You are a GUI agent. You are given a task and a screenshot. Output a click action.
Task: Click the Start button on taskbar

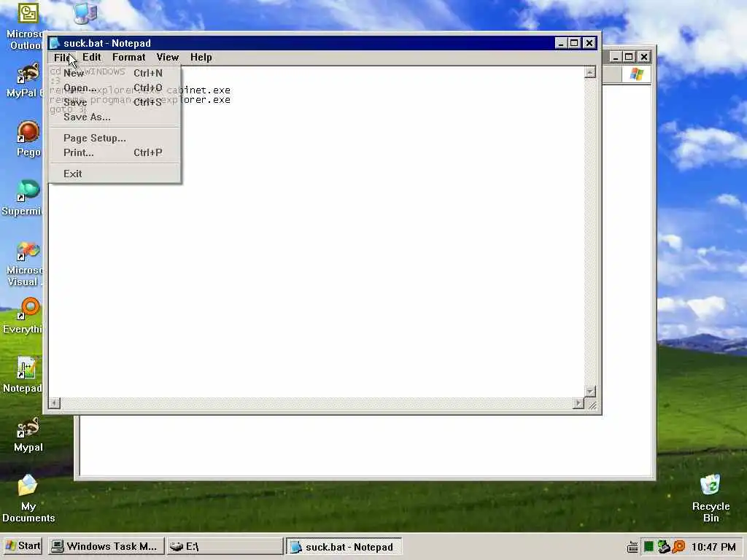point(23,545)
